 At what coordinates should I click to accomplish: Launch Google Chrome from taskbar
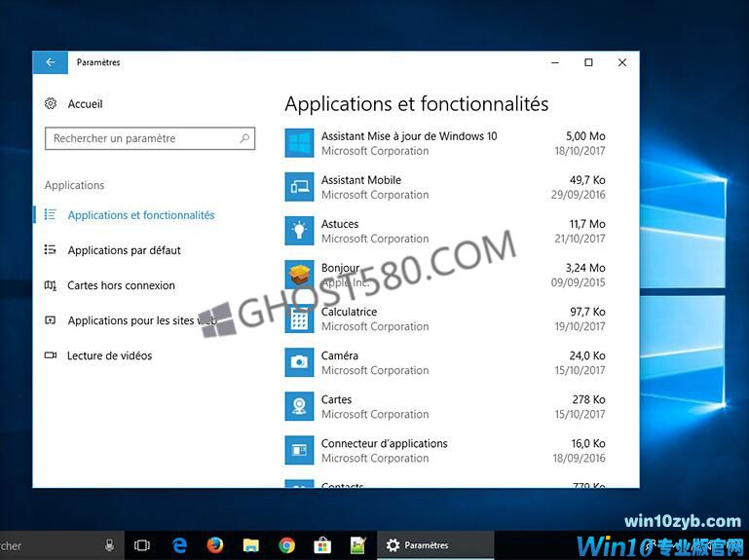(286, 545)
